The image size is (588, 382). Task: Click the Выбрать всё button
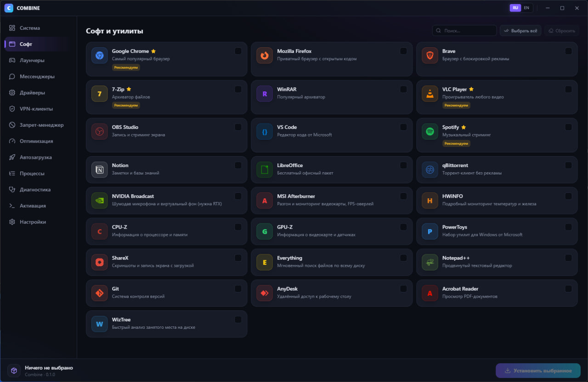pos(520,31)
